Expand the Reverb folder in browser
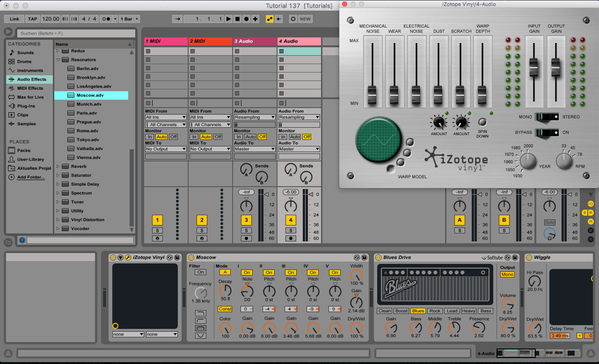Image resolution: width=599 pixels, height=364 pixels. (x=58, y=167)
